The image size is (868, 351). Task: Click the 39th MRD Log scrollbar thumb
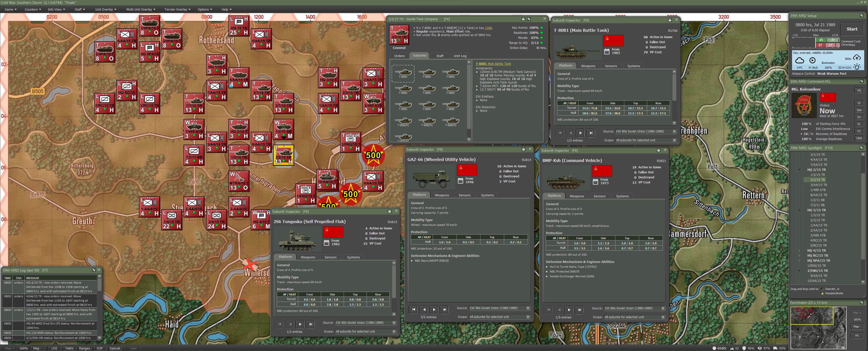(99, 285)
